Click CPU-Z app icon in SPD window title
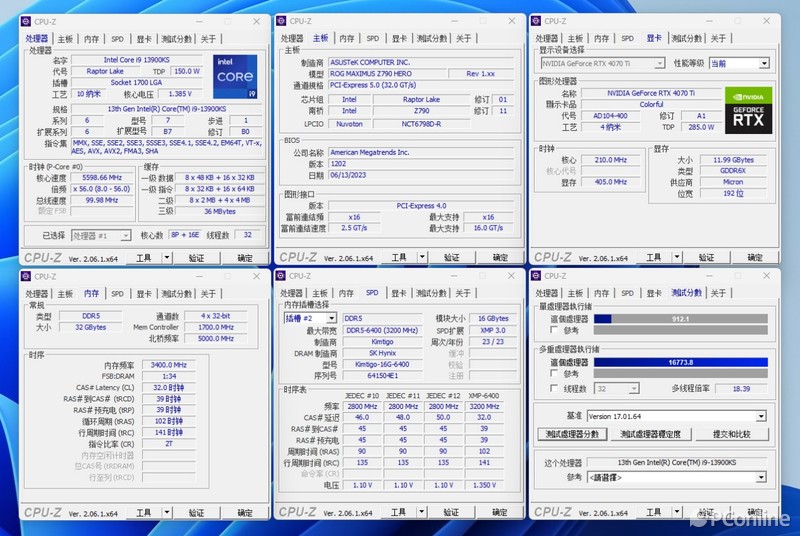Viewport: 800px width, 536px height. (x=281, y=275)
